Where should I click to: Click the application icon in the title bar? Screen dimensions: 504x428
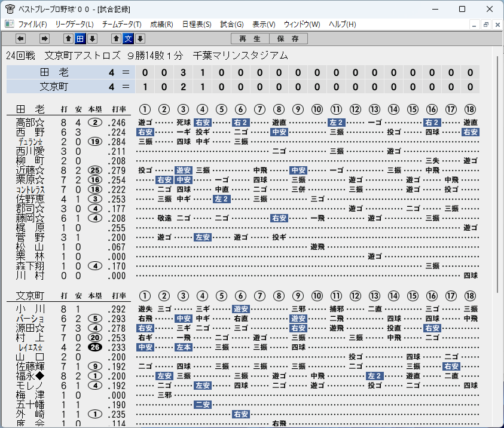point(10,9)
